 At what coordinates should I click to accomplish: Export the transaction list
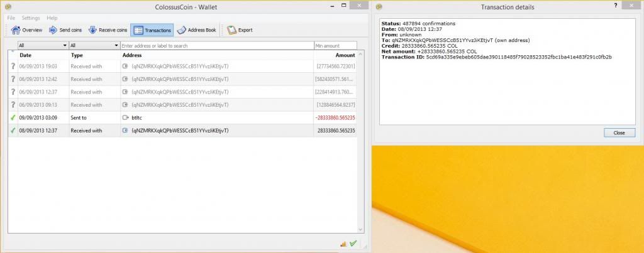coord(240,30)
